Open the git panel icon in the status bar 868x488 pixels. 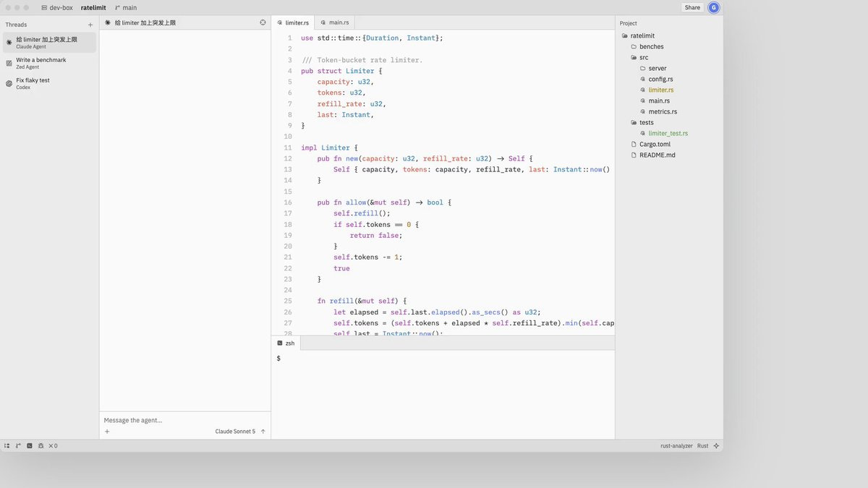pyautogui.click(x=18, y=446)
